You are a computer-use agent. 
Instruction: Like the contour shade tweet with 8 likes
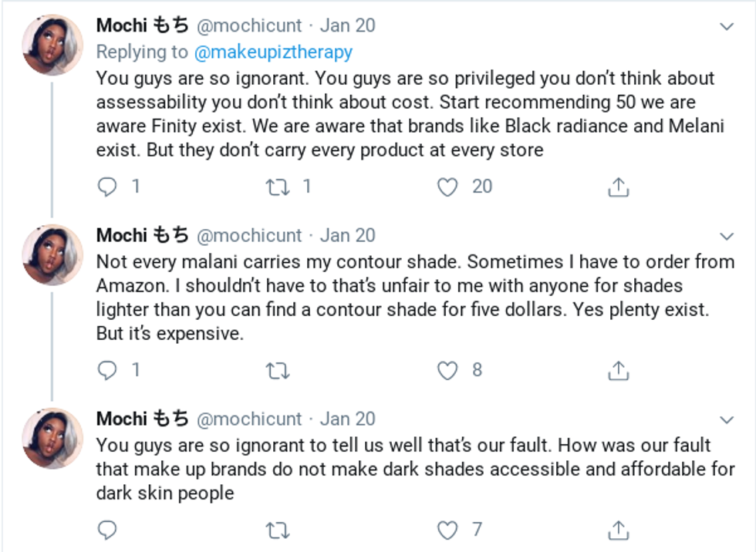pyautogui.click(x=447, y=371)
